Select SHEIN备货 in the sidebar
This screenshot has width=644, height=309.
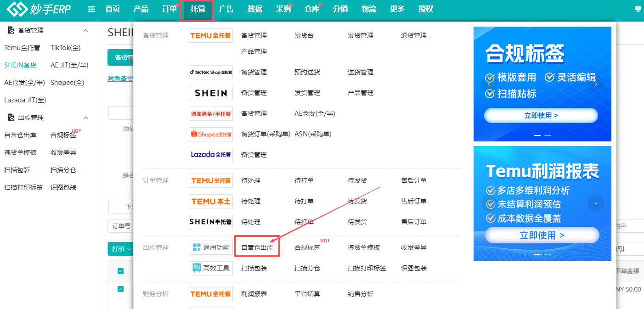click(x=20, y=65)
